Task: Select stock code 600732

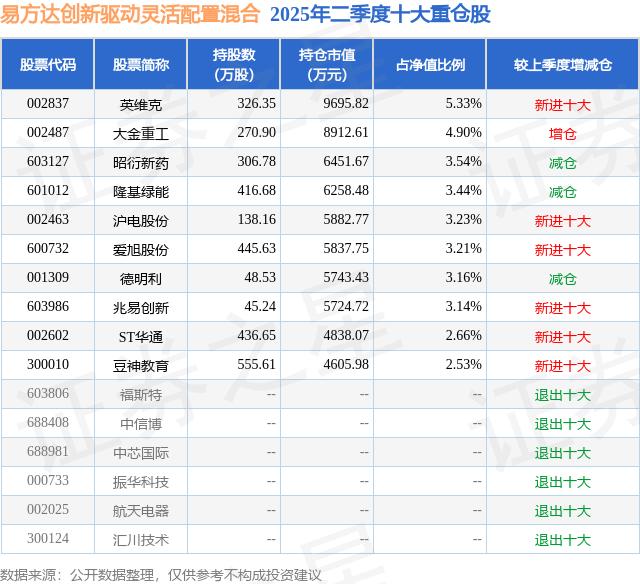Action: click(x=48, y=249)
